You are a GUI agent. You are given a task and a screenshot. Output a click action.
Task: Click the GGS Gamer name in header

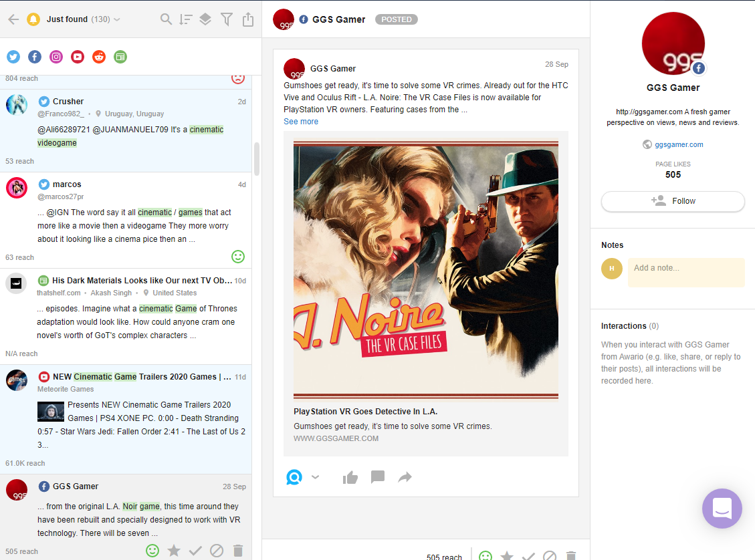click(x=339, y=20)
